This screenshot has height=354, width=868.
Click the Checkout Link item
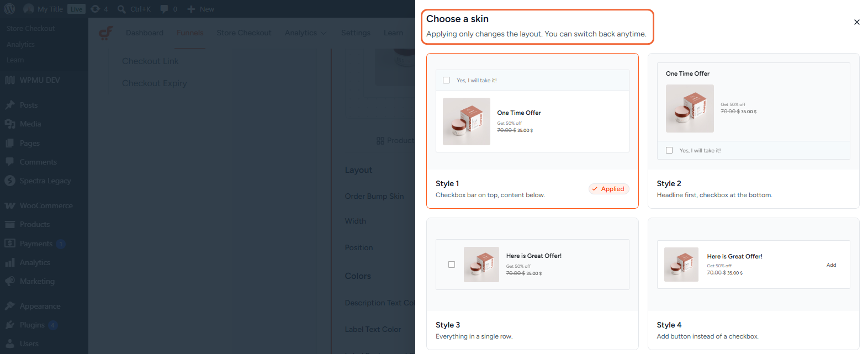point(150,61)
